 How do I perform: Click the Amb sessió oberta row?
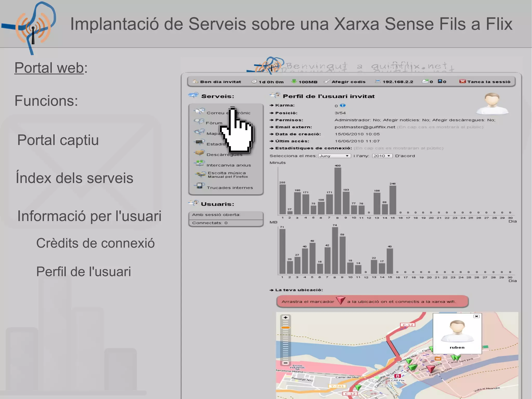[226, 215]
